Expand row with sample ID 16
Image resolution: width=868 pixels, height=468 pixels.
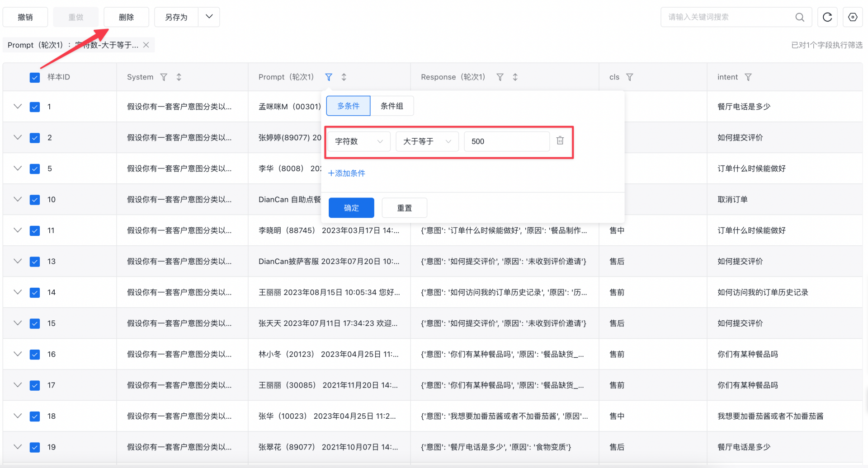18,354
